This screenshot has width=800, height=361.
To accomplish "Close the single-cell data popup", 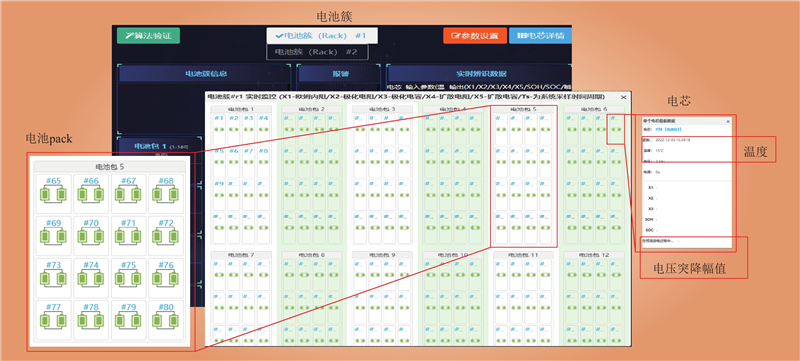I will pyautogui.click(x=728, y=121).
